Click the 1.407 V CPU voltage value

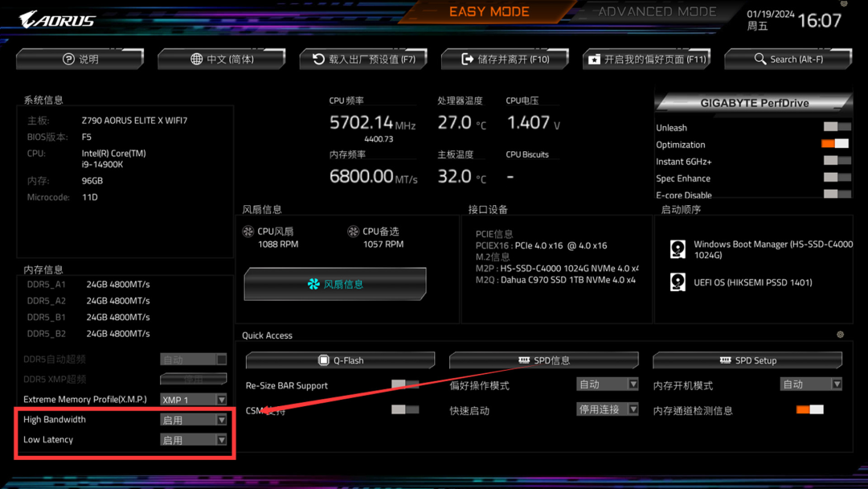click(534, 123)
